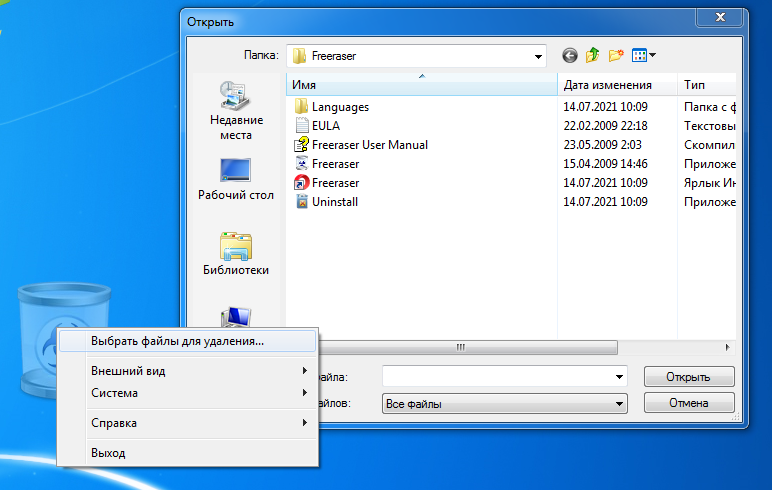This screenshot has height=490, width=772.
Task: Select Рабочий стол in places sidebar
Action: tap(236, 179)
